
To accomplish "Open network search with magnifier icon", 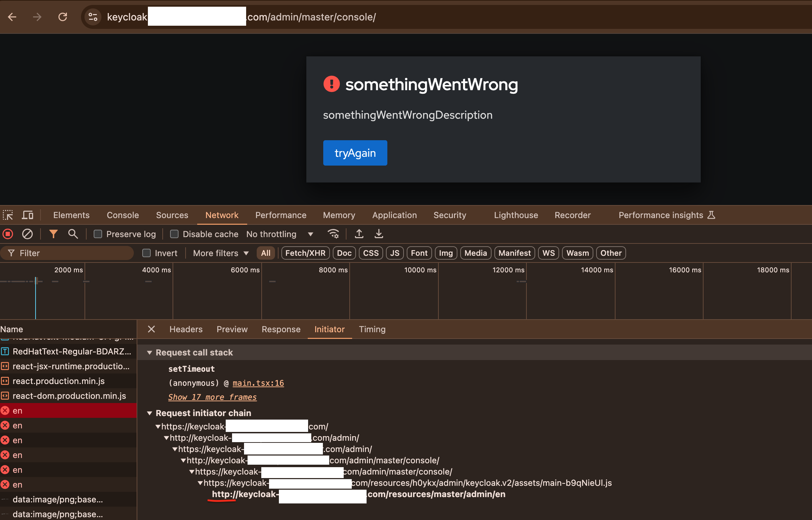I will click(x=73, y=234).
